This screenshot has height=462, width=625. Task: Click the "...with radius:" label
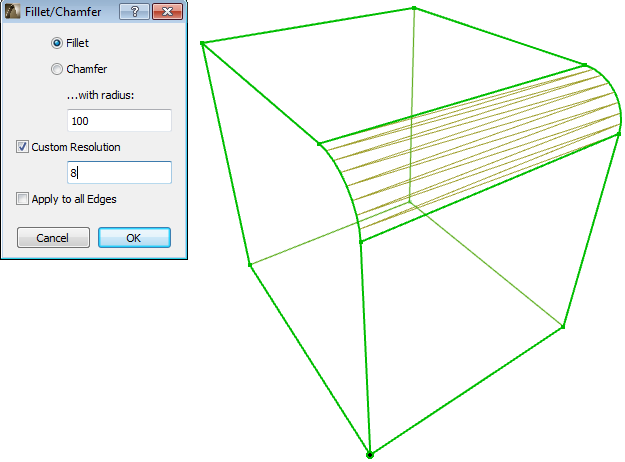[x=100, y=95]
